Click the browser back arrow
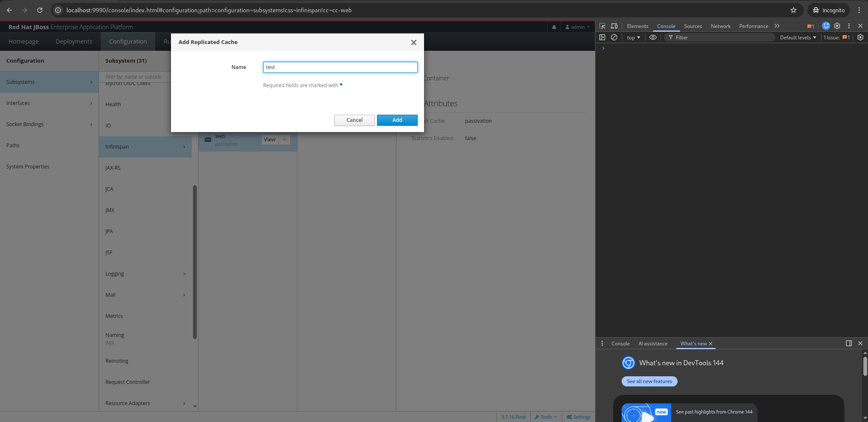This screenshot has height=422, width=868. tap(9, 10)
